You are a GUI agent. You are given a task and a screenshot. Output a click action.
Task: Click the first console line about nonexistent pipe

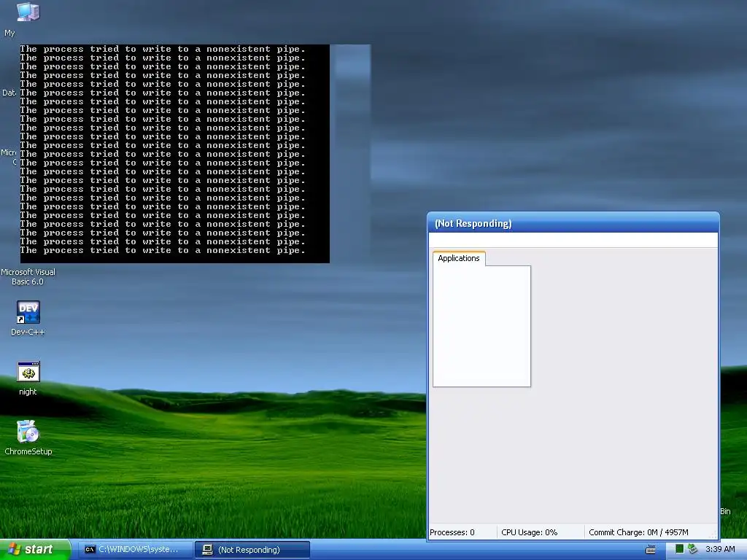click(163, 49)
